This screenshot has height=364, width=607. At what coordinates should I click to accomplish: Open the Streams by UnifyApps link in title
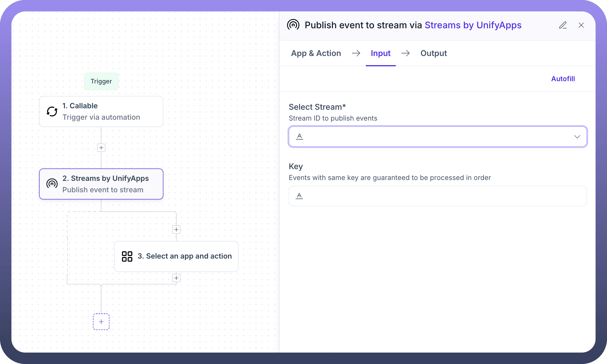click(473, 25)
